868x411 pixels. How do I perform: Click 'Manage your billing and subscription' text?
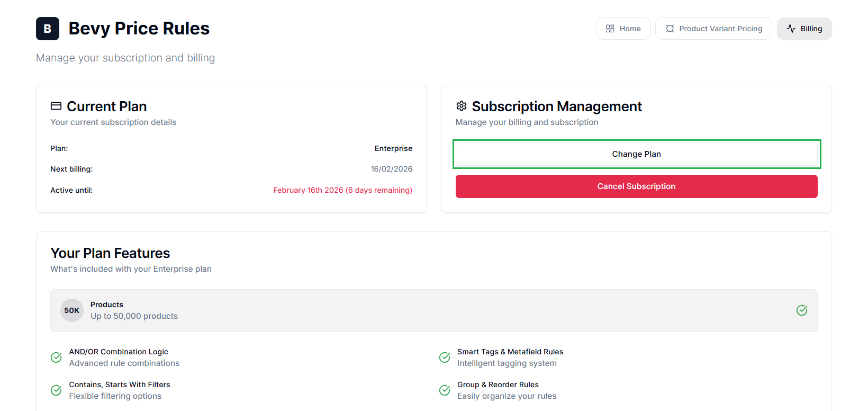click(527, 122)
